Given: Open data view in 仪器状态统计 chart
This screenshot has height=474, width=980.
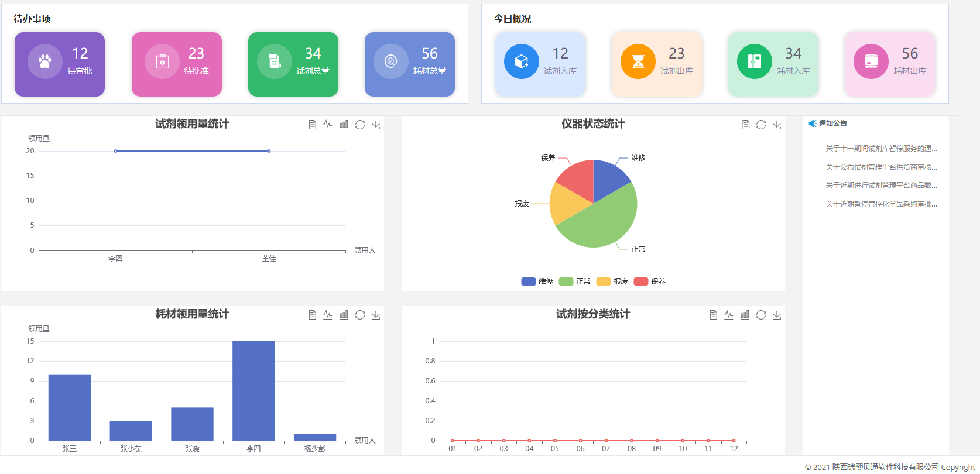Looking at the screenshot, I should coord(746,125).
